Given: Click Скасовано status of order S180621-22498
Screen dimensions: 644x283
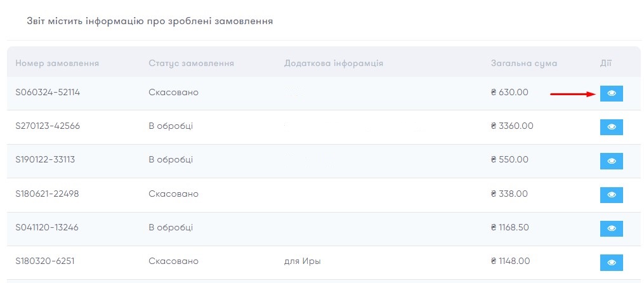Looking at the screenshot, I should 173,194.
